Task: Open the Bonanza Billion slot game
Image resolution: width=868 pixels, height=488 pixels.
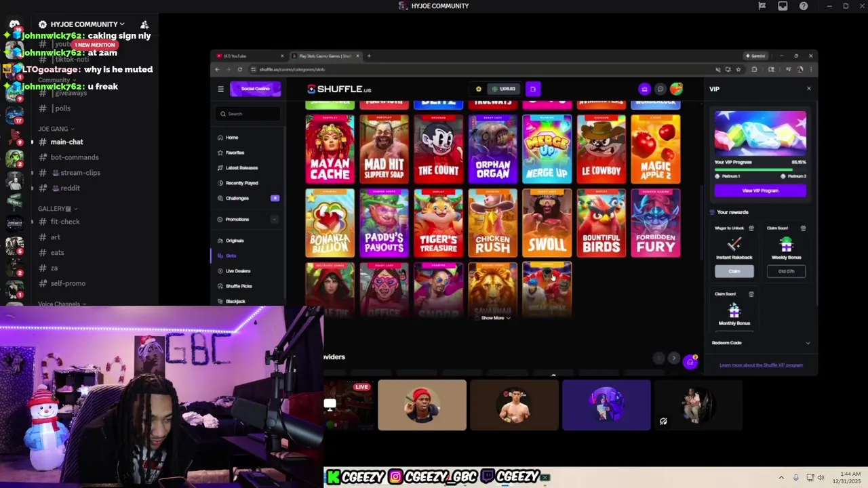Action: pyautogui.click(x=330, y=223)
